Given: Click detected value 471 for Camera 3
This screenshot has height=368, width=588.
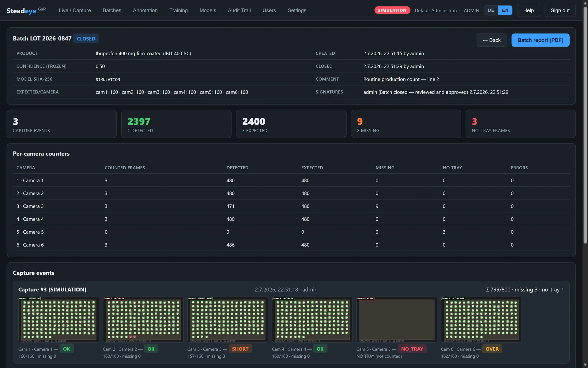Looking at the screenshot, I should (x=230, y=206).
